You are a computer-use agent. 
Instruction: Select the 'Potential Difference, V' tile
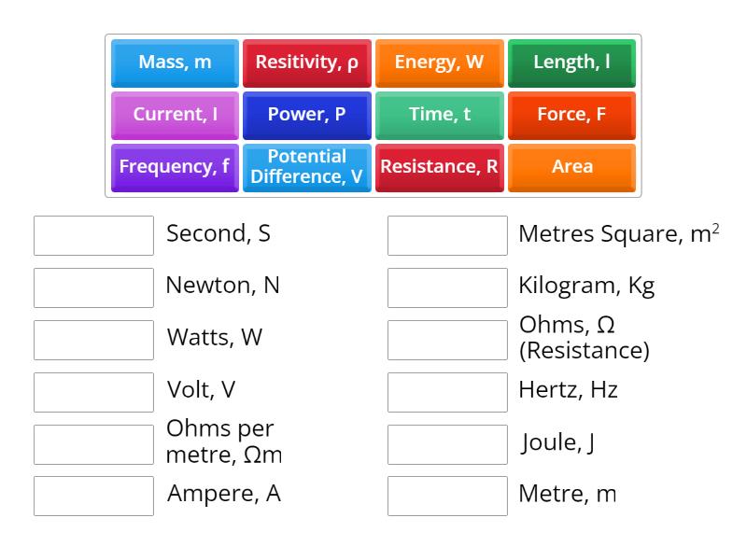point(306,167)
